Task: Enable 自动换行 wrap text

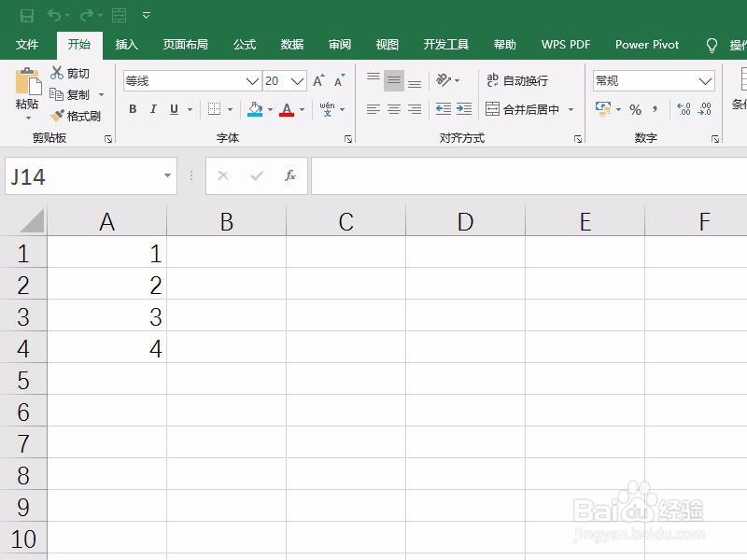Action: tap(522, 81)
